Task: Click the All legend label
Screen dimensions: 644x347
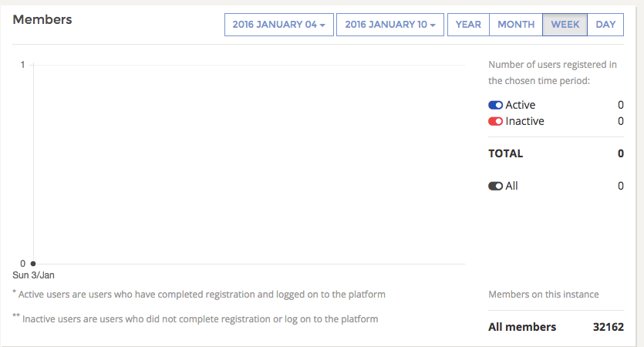Action: click(511, 186)
